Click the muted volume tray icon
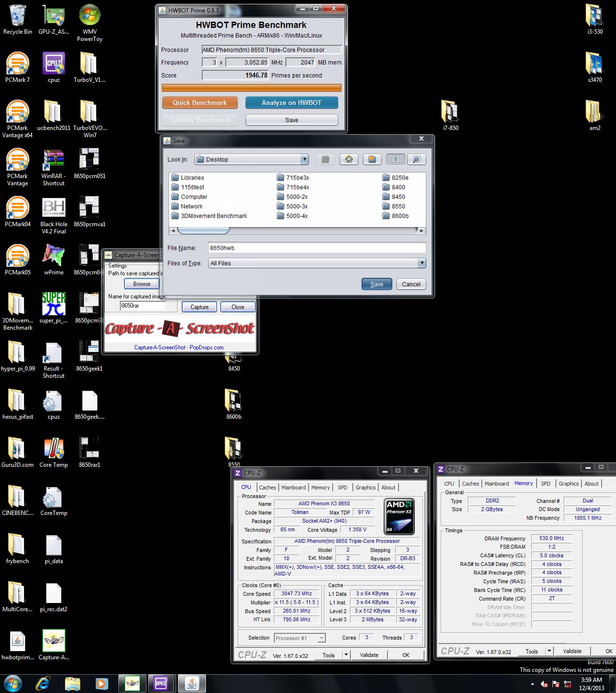The width and height of the screenshot is (616, 693). pyautogui.click(x=544, y=684)
